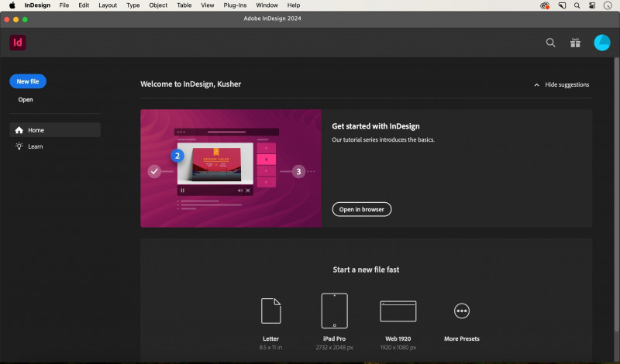Screen dimensions: 620x364
Task: Click the Get started tutorial thumbnail
Action: pyautogui.click(x=231, y=168)
